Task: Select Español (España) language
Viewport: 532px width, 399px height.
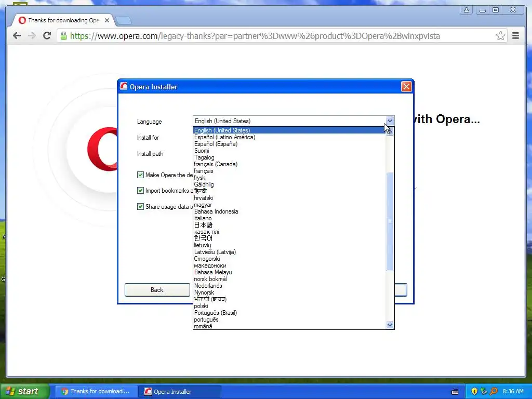Action: tap(289, 144)
